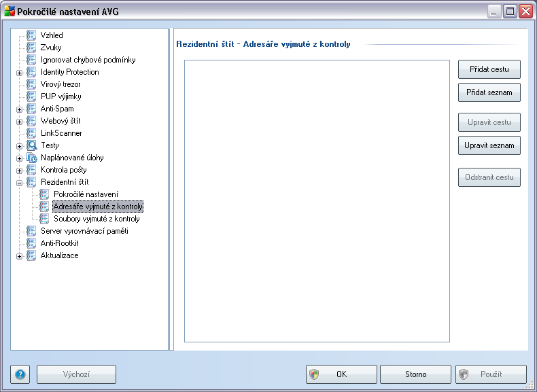
Task: Click the Odstranit cestu button
Action: 489,177
